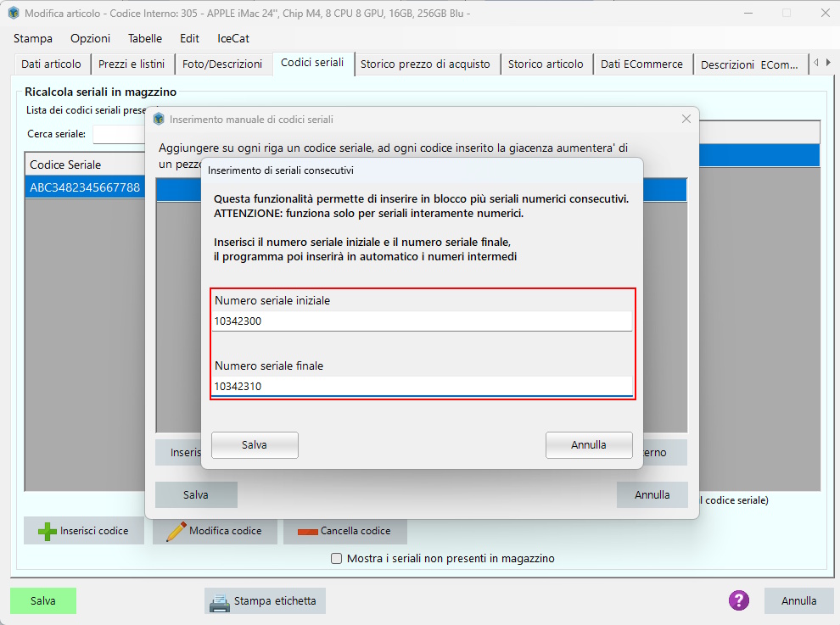Enable Mostra i seriali non presenti checkbox
This screenshot has width=840, height=625.
(x=337, y=559)
